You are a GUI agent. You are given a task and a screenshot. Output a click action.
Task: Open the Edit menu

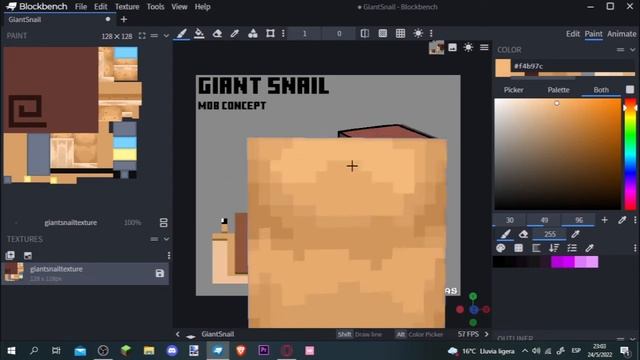pyautogui.click(x=100, y=7)
